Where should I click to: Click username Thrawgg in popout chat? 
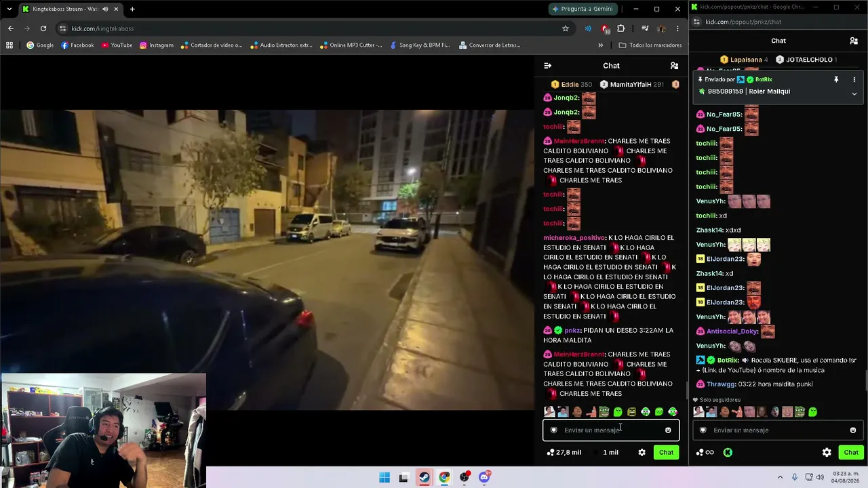pos(721,384)
